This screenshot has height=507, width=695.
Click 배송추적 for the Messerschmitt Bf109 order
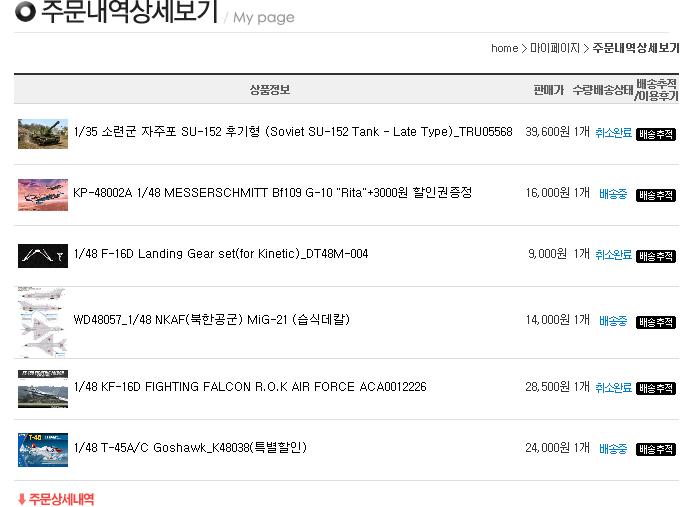[656, 194]
